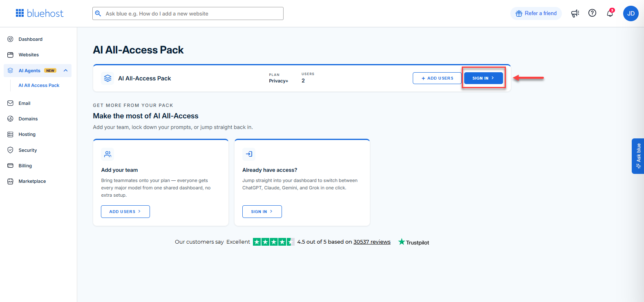This screenshot has width=644, height=302.
Task: Click the Marketplace store icon
Action: [x=11, y=181]
